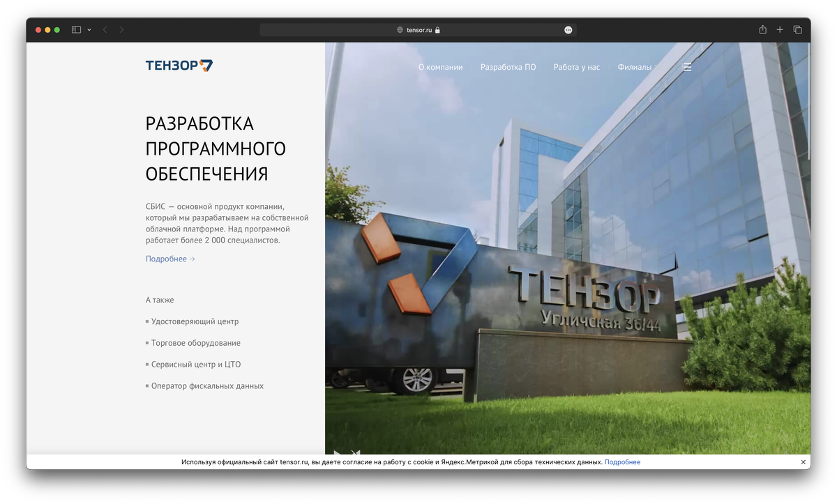The width and height of the screenshot is (837, 504).
Task: Follow the Подробнее link under СБИС description
Action: [x=170, y=259]
